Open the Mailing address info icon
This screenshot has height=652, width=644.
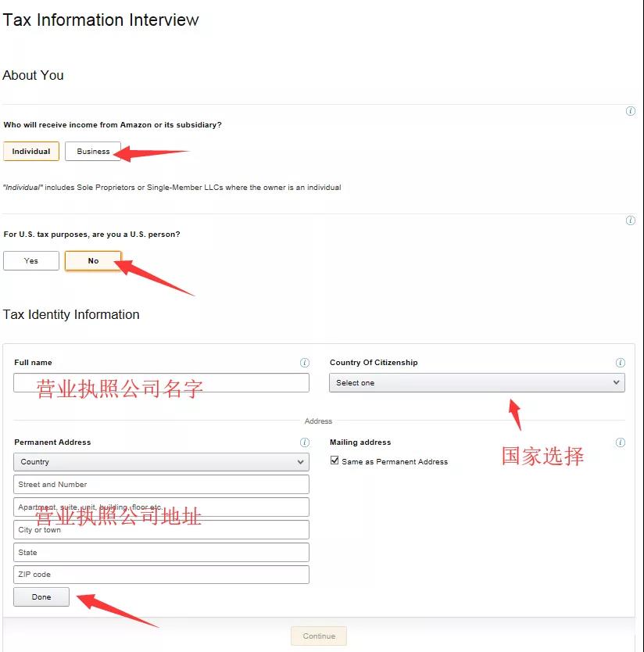tap(621, 442)
